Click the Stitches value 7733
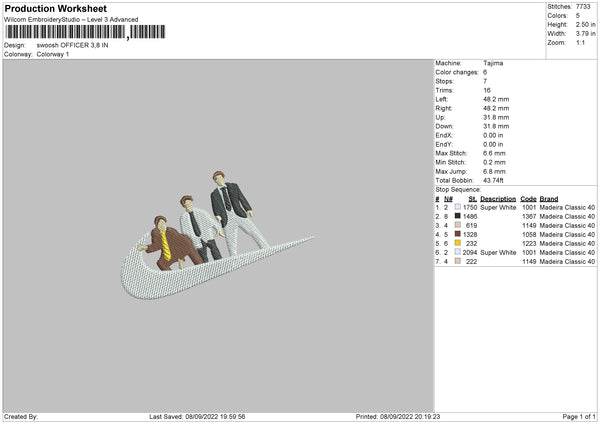600x424 pixels. (583, 7)
